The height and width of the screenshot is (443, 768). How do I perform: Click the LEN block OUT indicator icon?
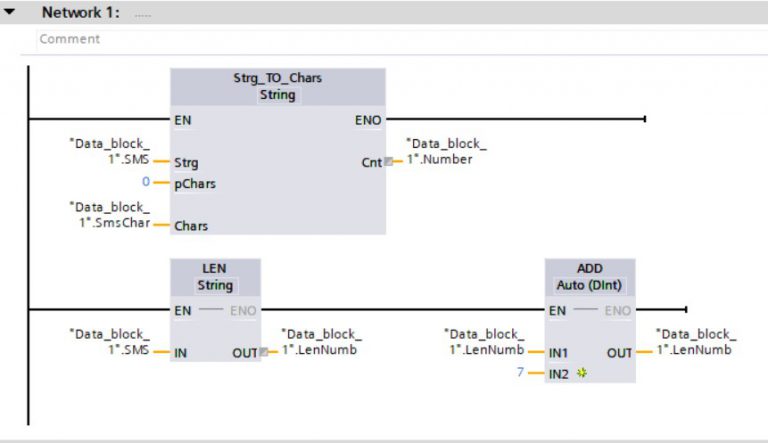264,352
